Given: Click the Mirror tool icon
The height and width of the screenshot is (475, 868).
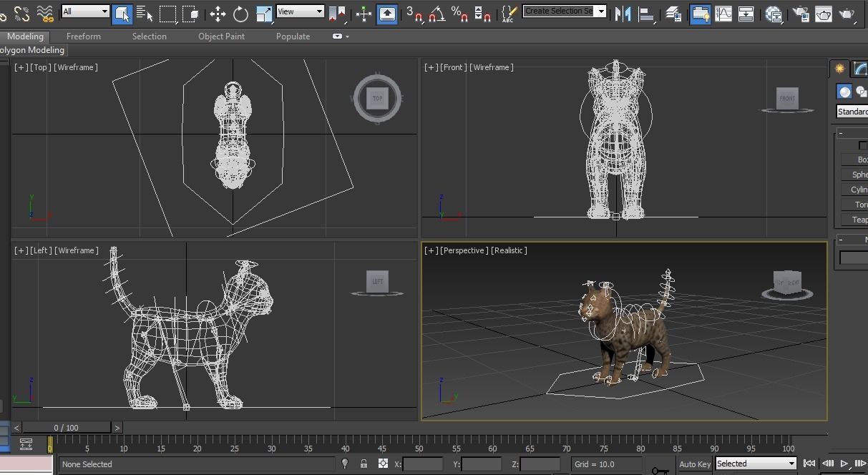Looking at the screenshot, I should coord(623,13).
